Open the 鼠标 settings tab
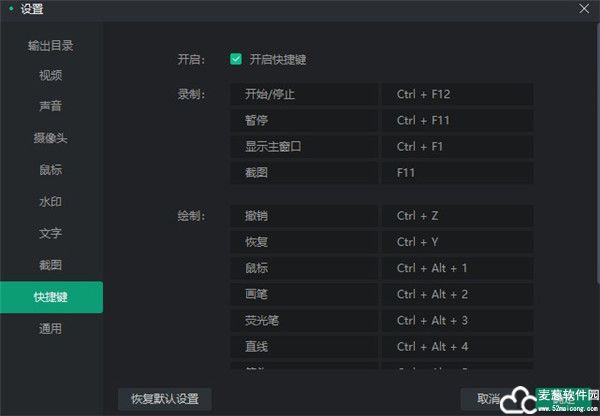The height and width of the screenshot is (416, 600). 51,170
